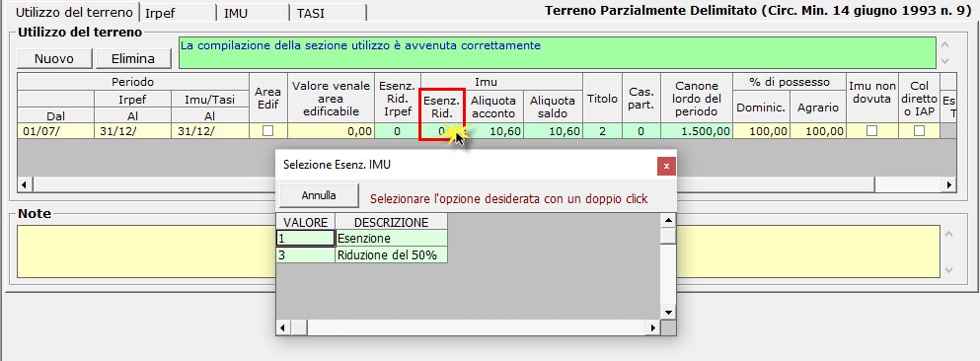Select the Utilizzo del terreno tab
The height and width of the screenshot is (361, 980).
point(74,12)
